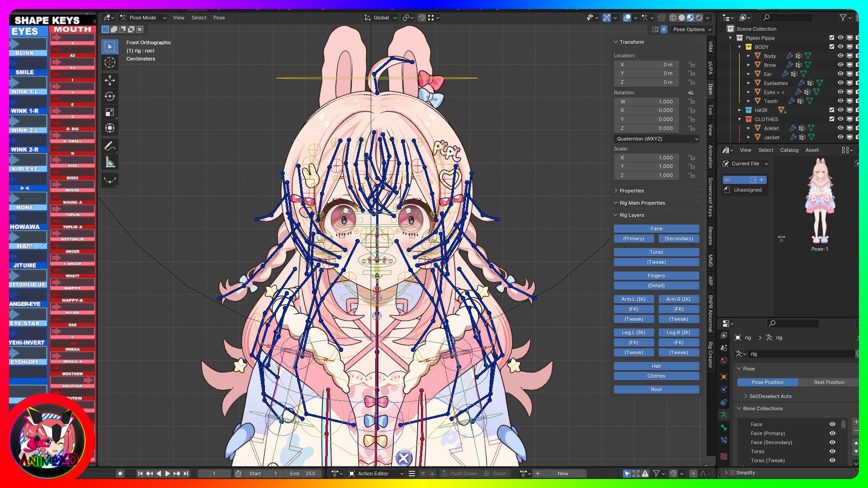Choose the Annotate pencil tool
This screenshot has width=868, height=488.
[x=110, y=146]
